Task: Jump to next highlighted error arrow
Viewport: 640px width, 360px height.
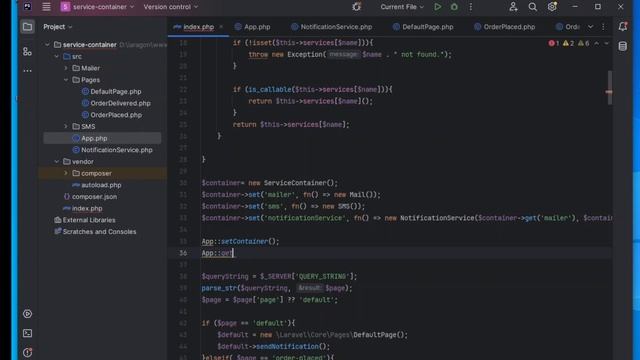Action: (606, 43)
